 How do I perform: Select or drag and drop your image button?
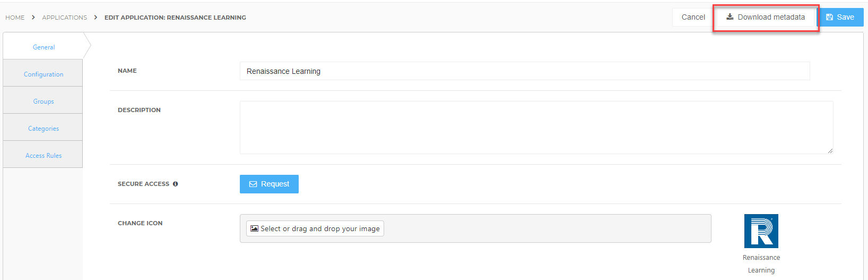coord(315,228)
